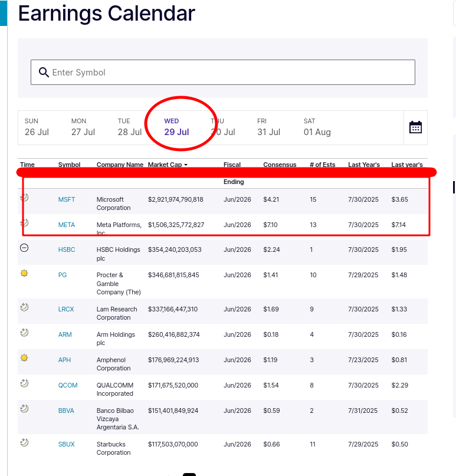
Task: Click the Symbol column header
Action: pos(69,165)
